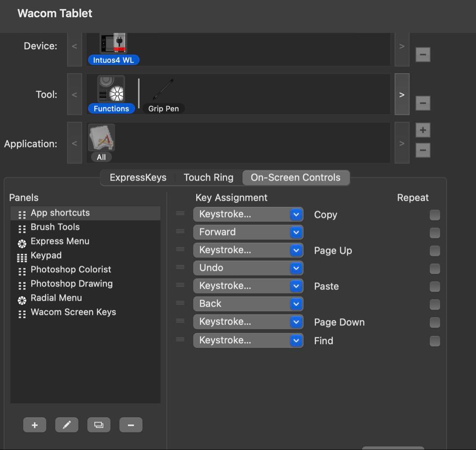Edit the selected panel with pencil
The width and height of the screenshot is (476, 450).
[x=67, y=425]
